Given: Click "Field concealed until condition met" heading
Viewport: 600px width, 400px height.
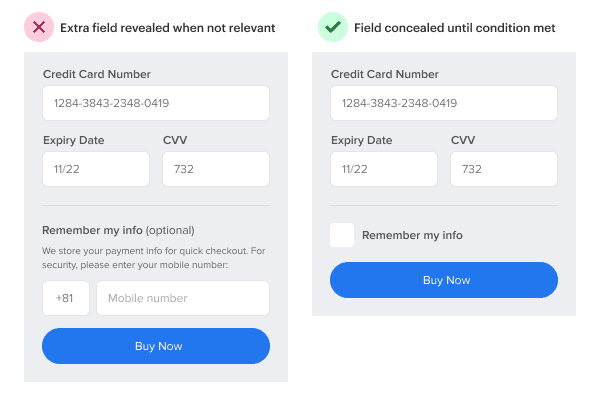Looking at the screenshot, I should (455, 28).
